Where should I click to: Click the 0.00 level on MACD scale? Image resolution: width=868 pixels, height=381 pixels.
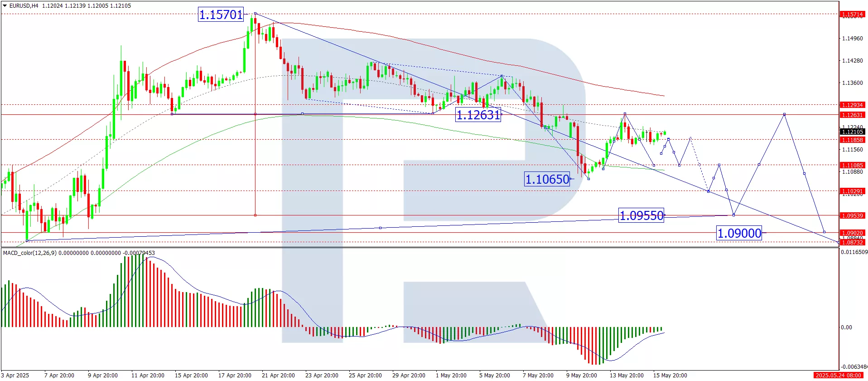click(x=846, y=327)
